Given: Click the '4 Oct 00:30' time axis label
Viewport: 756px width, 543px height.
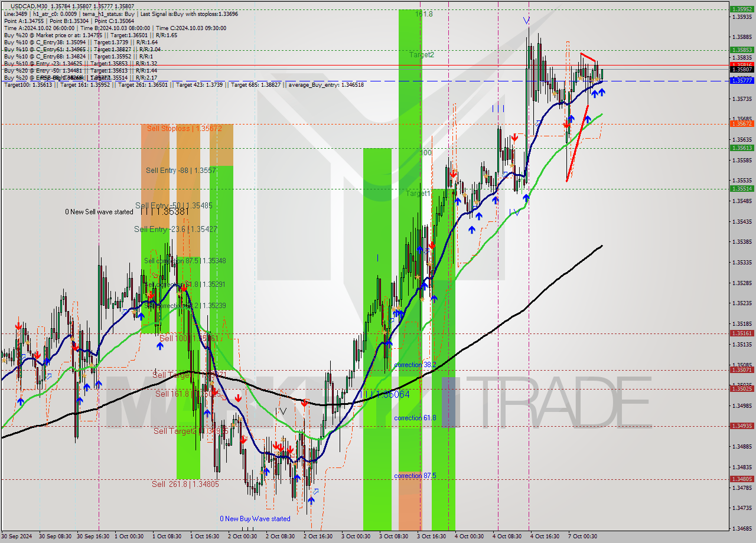Looking at the screenshot, I should (x=469, y=537).
